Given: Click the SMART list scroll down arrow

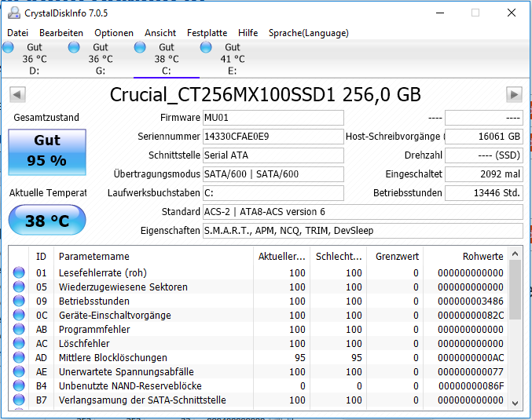Looking at the screenshot, I should point(515,403).
